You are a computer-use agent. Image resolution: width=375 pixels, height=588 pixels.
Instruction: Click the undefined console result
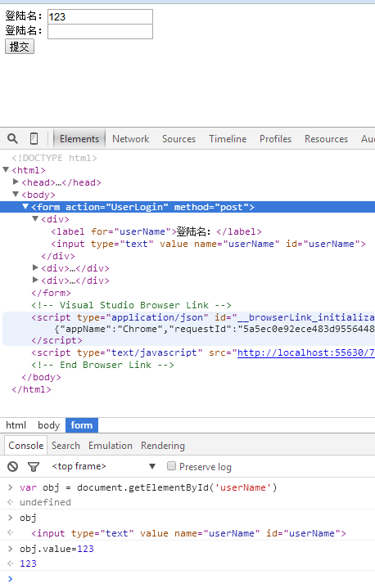click(45, 502)
